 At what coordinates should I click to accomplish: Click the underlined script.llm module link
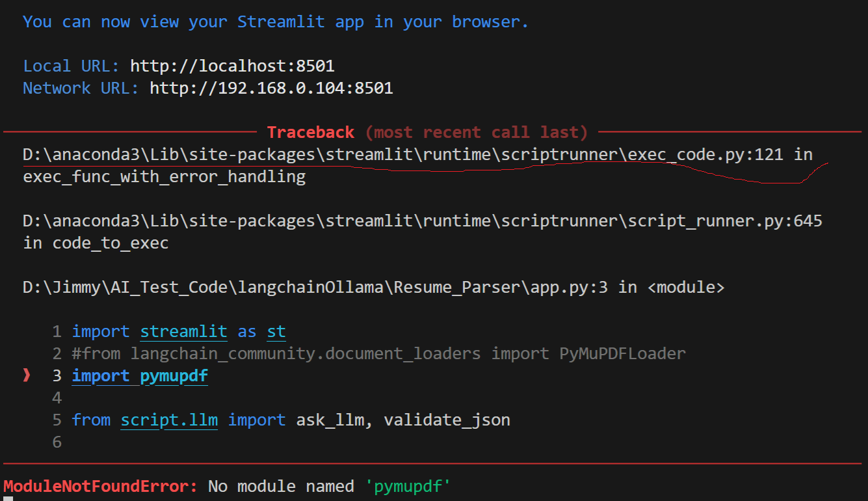click(168, 420)
